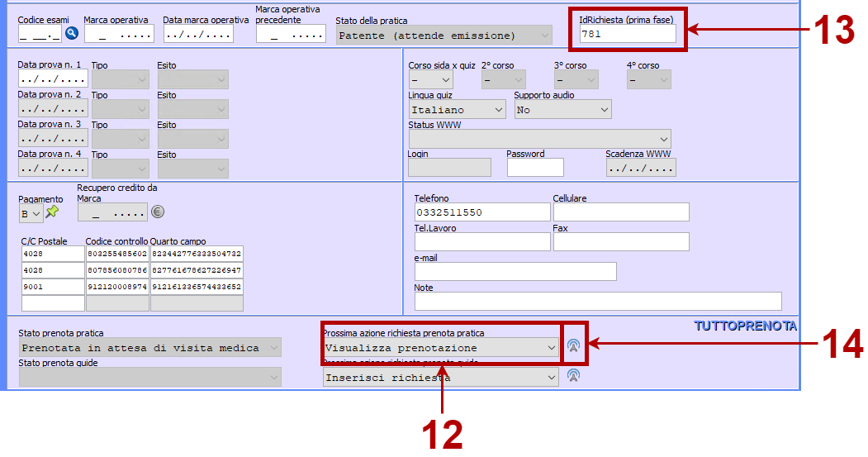Viewport: 868px width, 457px height.
Task: Click the antenna icon beside Inserisci richiesta
Action: click(x=573, y=376)
